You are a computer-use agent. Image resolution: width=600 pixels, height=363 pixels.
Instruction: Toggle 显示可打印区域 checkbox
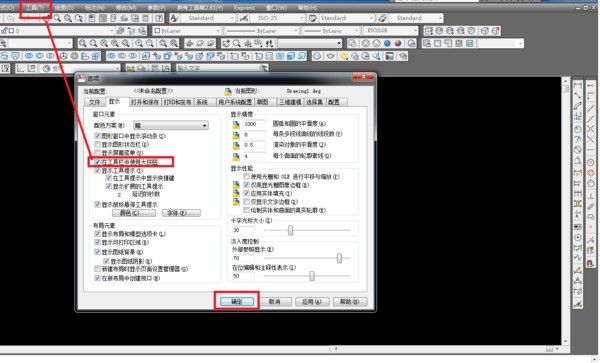pos(97,243)
